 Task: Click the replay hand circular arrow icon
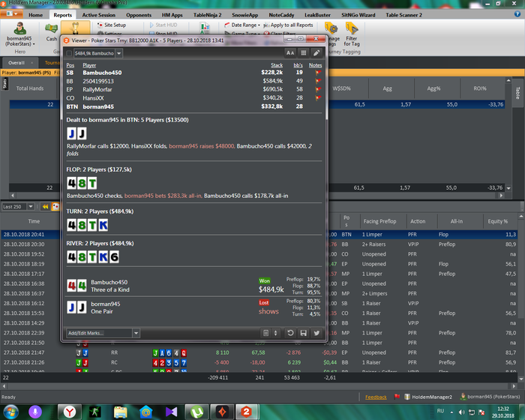pyautogui.click(x=290, y=333)
